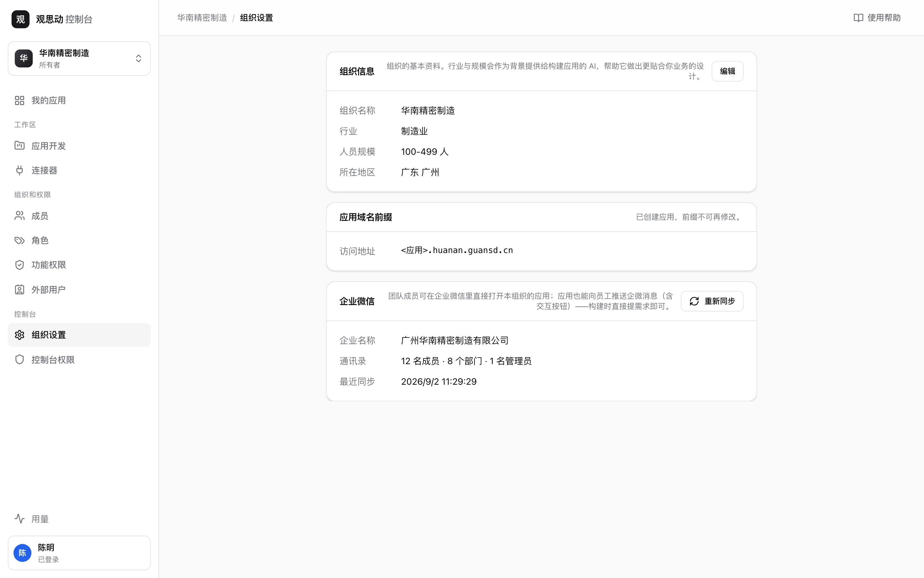The width and height of the screenshot is (924, 578).
Task: Open 我的应用 in the sidebar
Action: [80, 100]
